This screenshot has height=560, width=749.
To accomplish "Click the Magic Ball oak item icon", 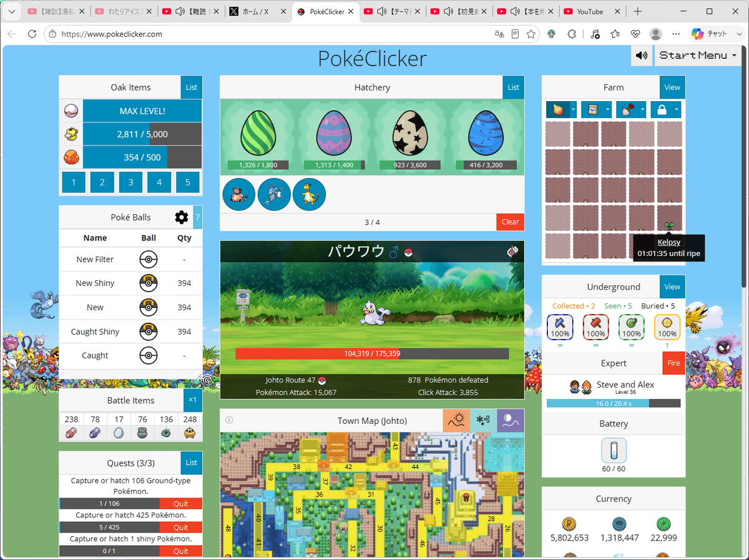I will tap(71, 111).
